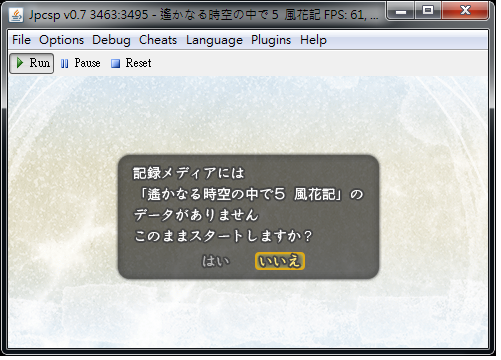The image size is (501, 360).
Task: Click the green Run play icon
Action: point(20,63)
